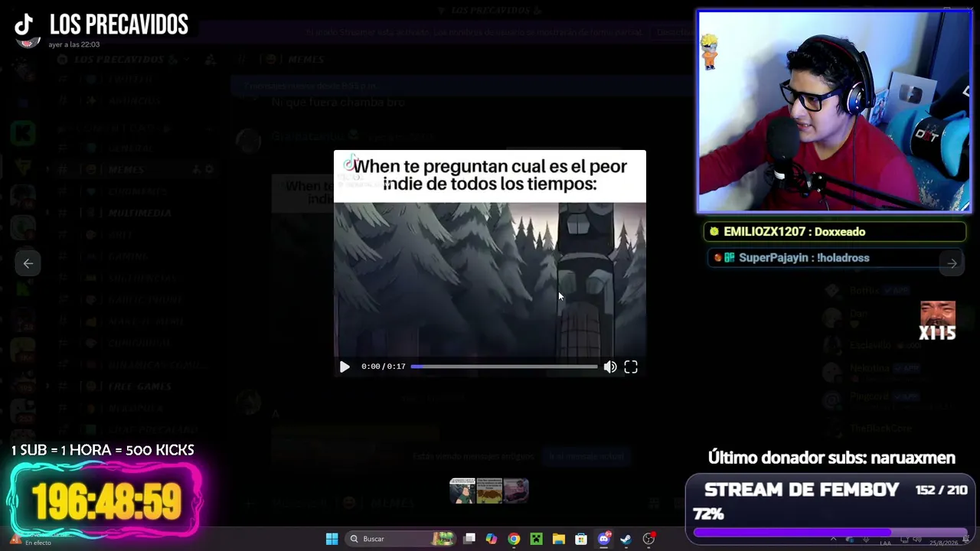Mute the video with the speaker icon
Screen dimensions: 980x551
click(x=610, y=367)
